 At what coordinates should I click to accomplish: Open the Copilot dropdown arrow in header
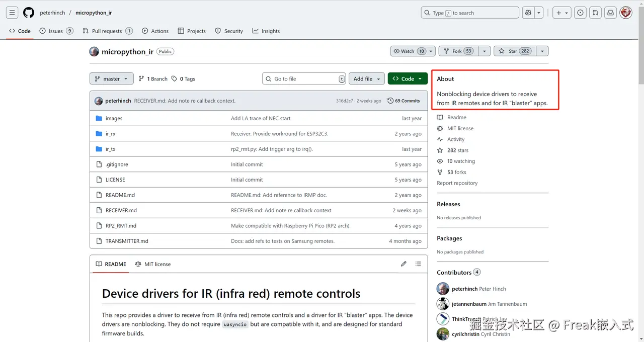[x=539, y=13]
